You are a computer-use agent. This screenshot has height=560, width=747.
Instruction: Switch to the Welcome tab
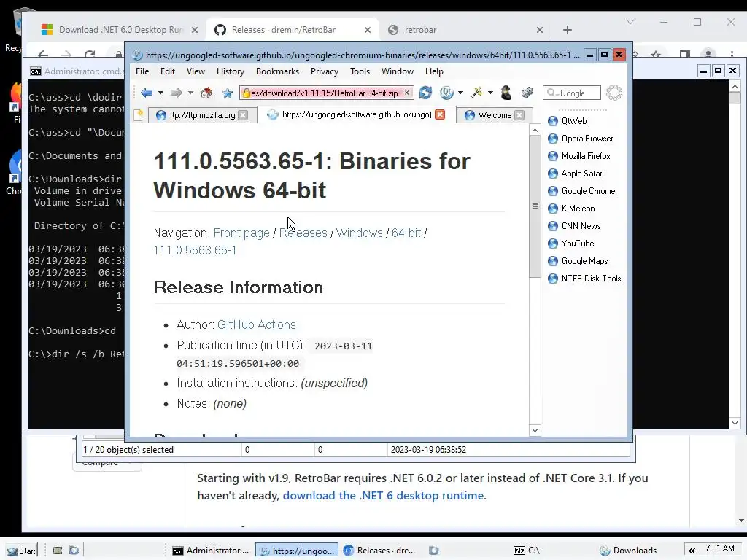point(495,115)
